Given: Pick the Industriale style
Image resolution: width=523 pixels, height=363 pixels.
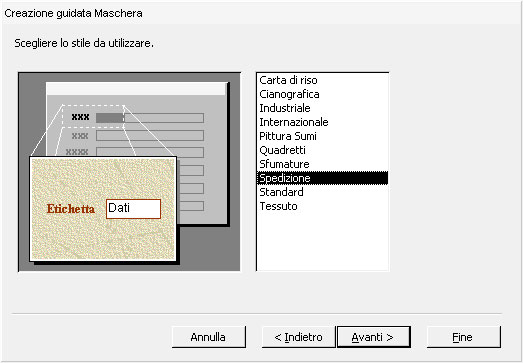Looking at the screenshot, I should (x=322, y=108).
